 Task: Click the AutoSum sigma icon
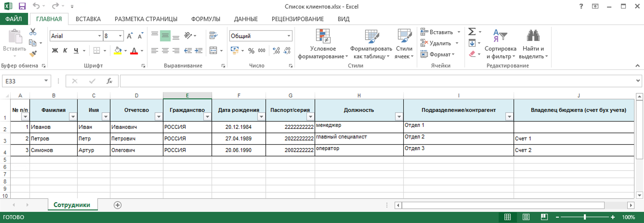pyautogui.click(x=472, y=32)
